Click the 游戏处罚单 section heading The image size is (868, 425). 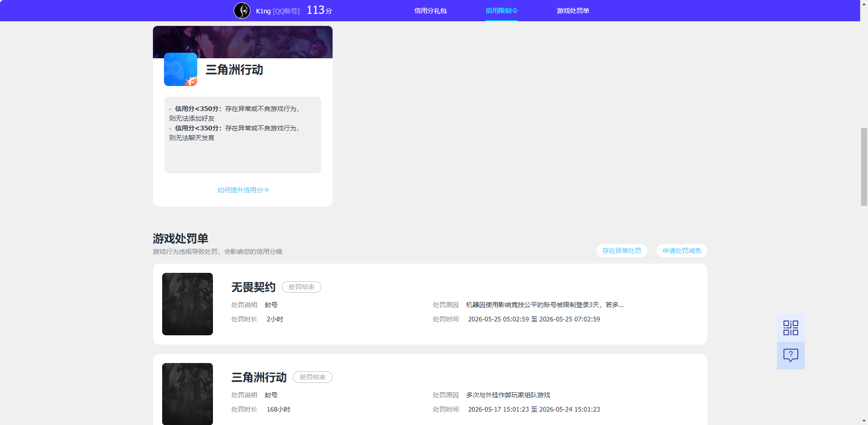(x=181, y=239)
